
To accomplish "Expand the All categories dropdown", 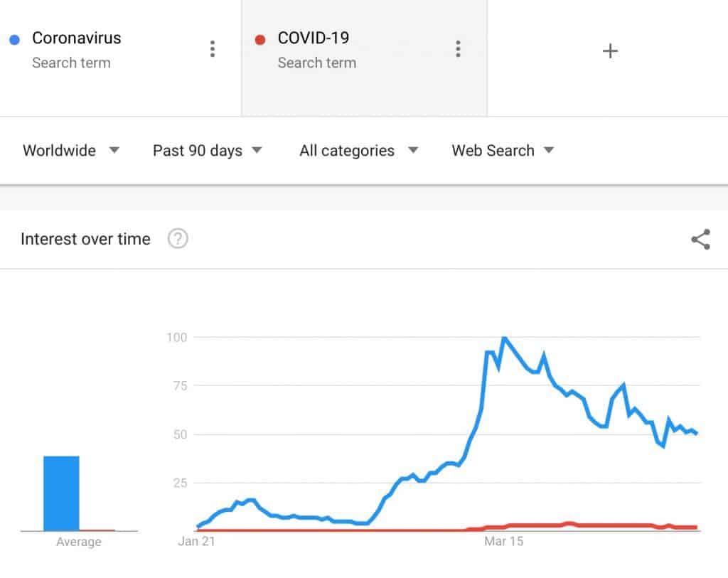I will pos(359,151).
